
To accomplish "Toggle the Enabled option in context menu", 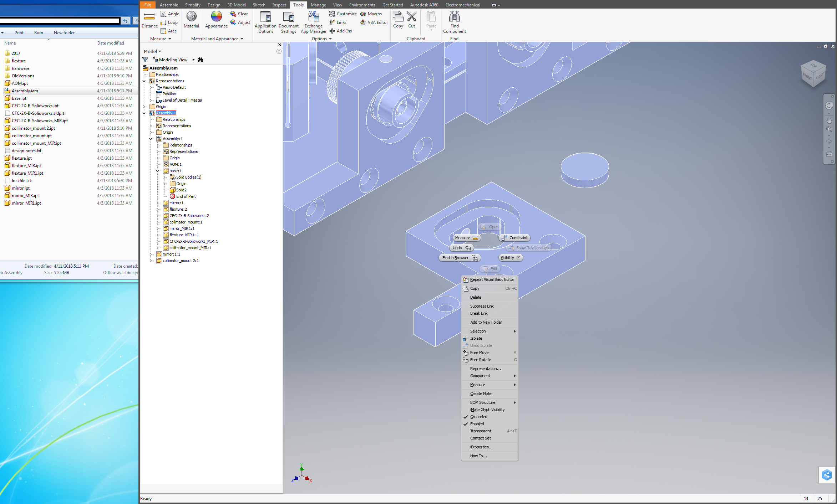I will [477, 424].
